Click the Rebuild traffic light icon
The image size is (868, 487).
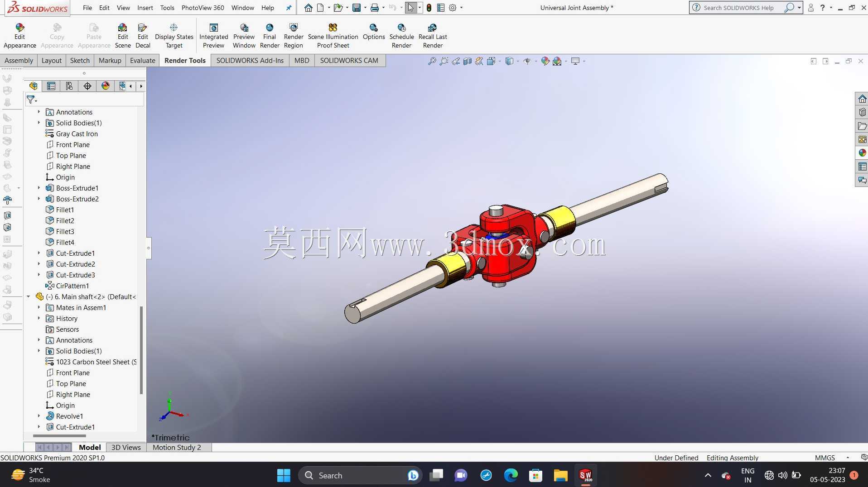[429, 8]
